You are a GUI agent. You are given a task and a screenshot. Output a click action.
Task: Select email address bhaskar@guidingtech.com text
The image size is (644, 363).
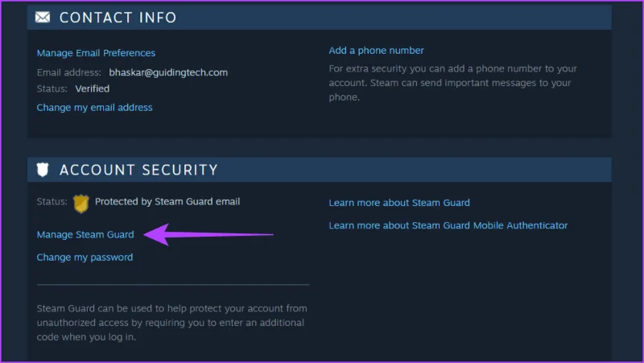click(168, 72)
